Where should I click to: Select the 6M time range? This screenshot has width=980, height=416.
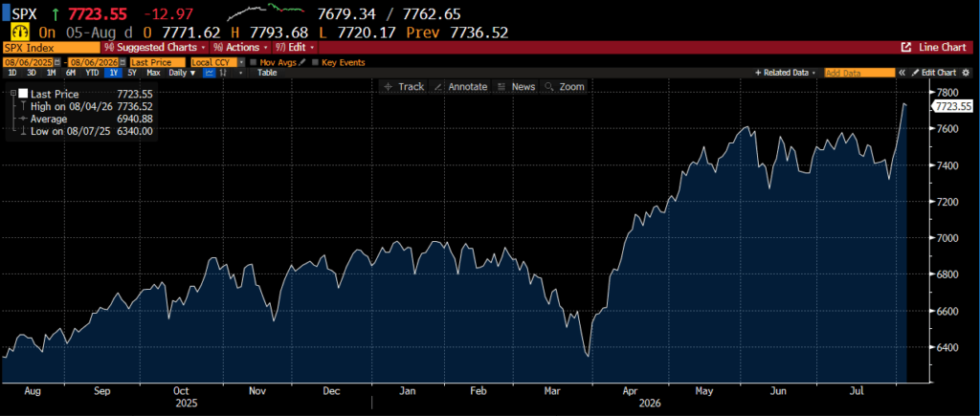coord(71,73)
